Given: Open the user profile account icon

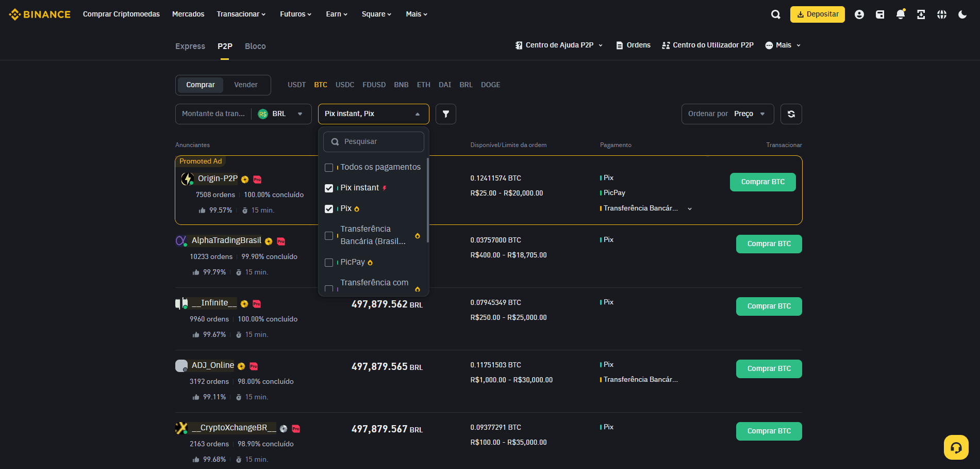Looking at the screenshot, I should [x=859, y=14].
